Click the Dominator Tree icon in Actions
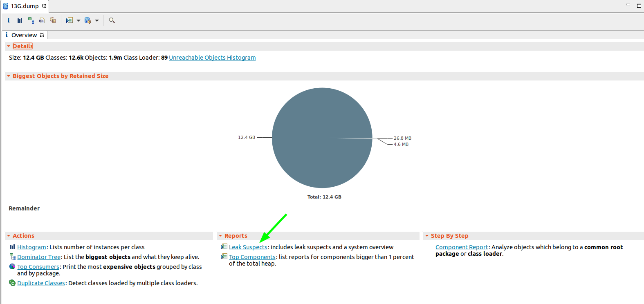The image size is (644, 304). pos(13,257)
